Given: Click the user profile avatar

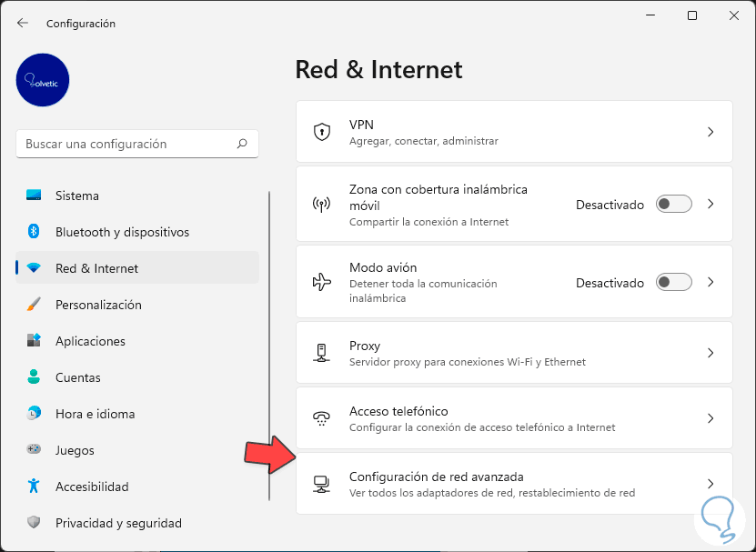Looking at the screenshot, I should 43,80.
